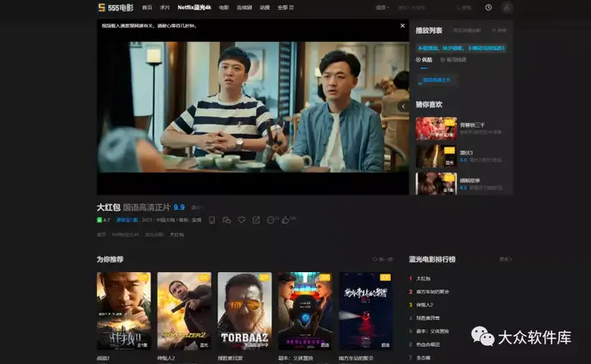Click the external share icon
The width and height of the screenshot is (591, 364).
(x=256, y=221)
